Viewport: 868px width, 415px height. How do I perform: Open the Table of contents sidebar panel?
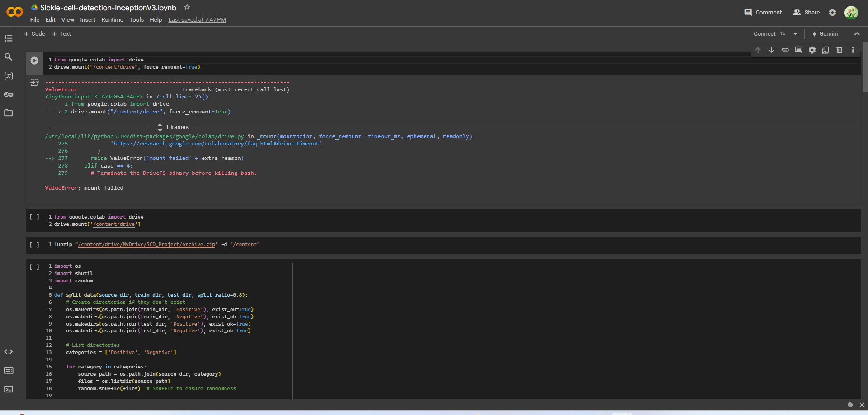(x=8, y=38)
